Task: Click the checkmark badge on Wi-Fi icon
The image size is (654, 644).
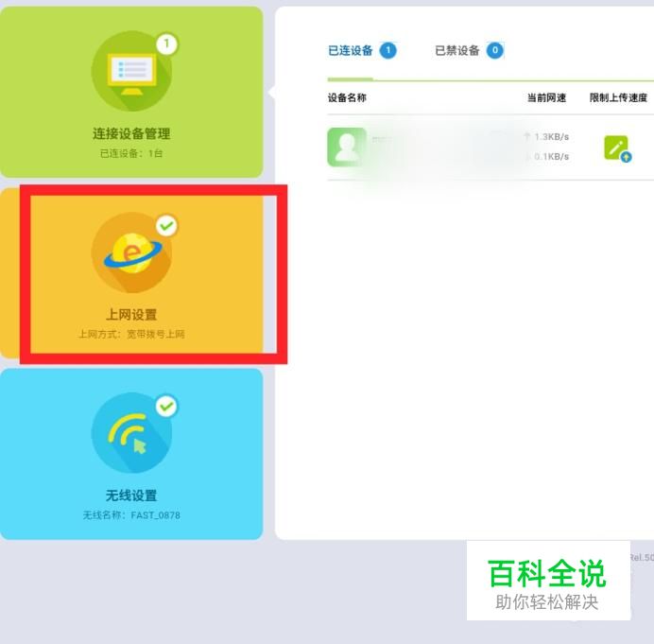Action: pos(167,406)
